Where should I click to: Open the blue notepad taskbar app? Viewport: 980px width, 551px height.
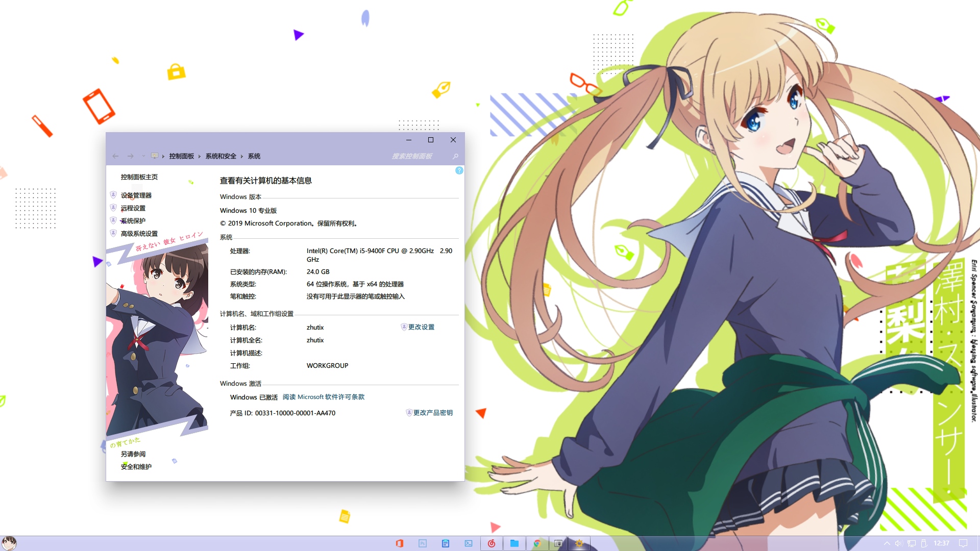[446, 543]
